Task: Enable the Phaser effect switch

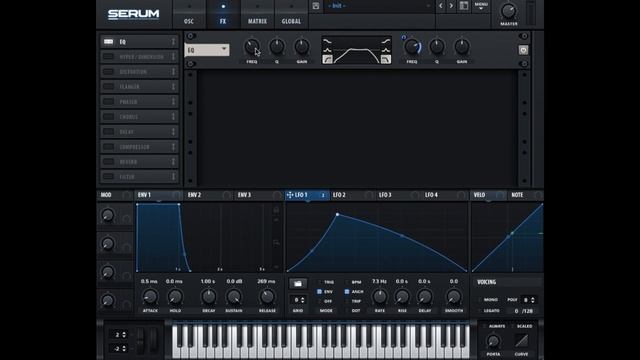Action: pos(109,102)
